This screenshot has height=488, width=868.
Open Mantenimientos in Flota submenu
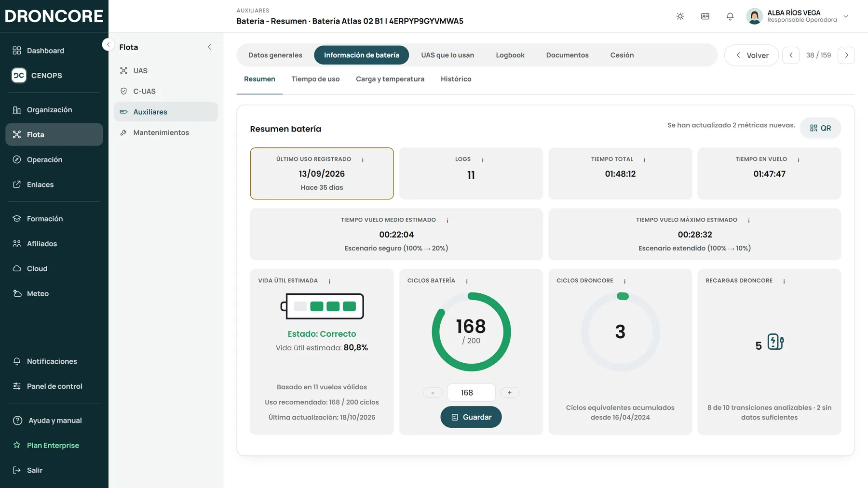tap(166, 132)
